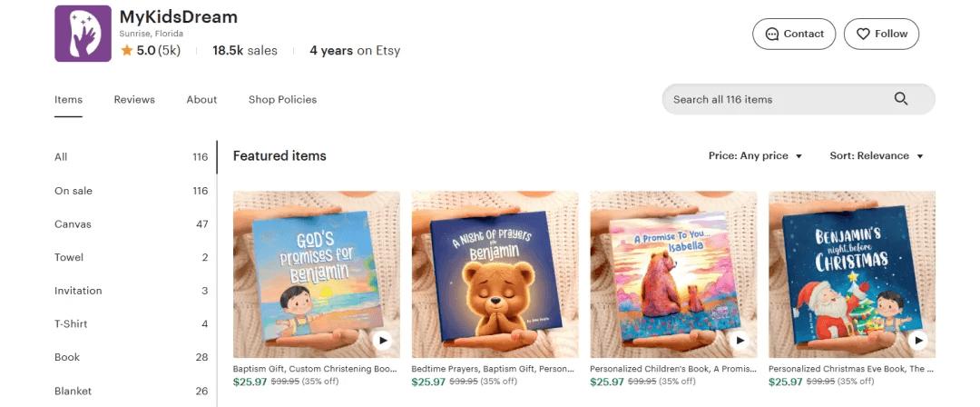Viewport: 980px width, 407px height.
Task: Open the Bedtime Prayers bear book thumbnail
Action: click(x=495, y=273)
